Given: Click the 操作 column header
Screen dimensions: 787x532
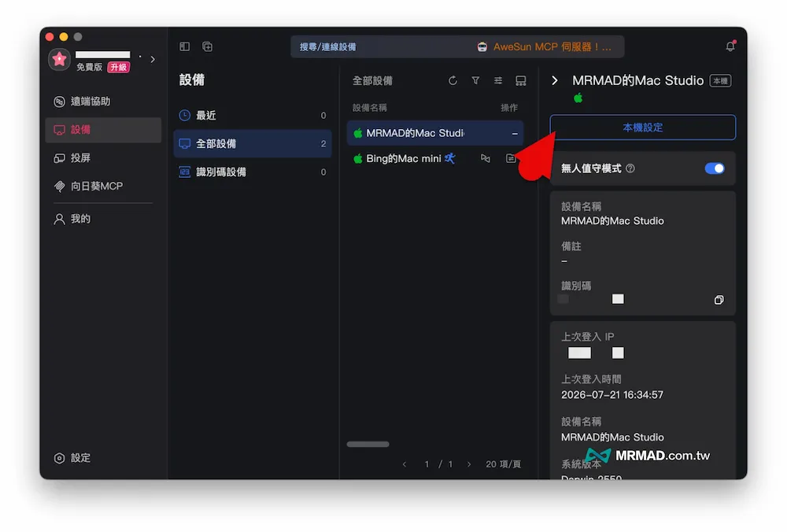Looking at the screenshot, I should (509, 108).
